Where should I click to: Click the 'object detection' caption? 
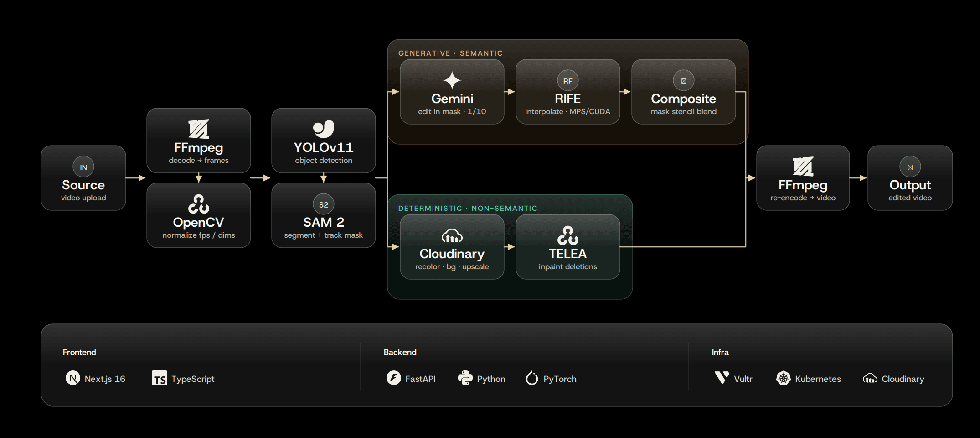click(324, 160)
